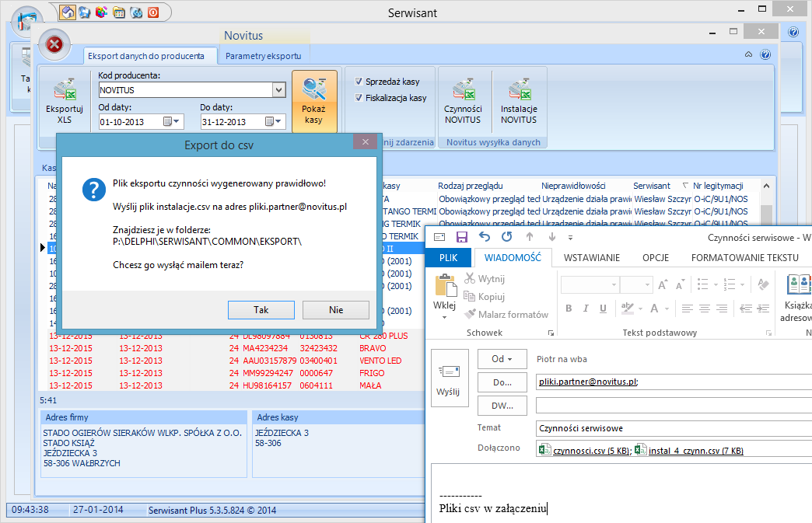Click the Eksportuj XLS icon button

(65, 102)
